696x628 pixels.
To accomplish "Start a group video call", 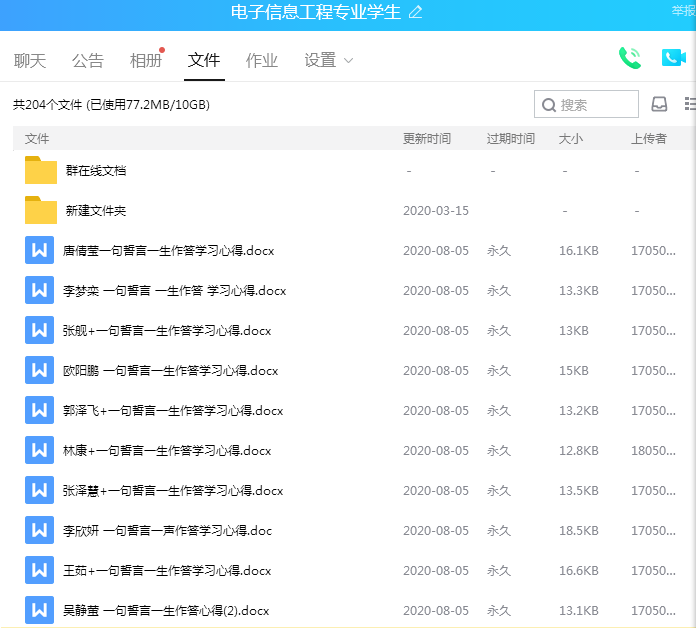I will pos(673,58).
